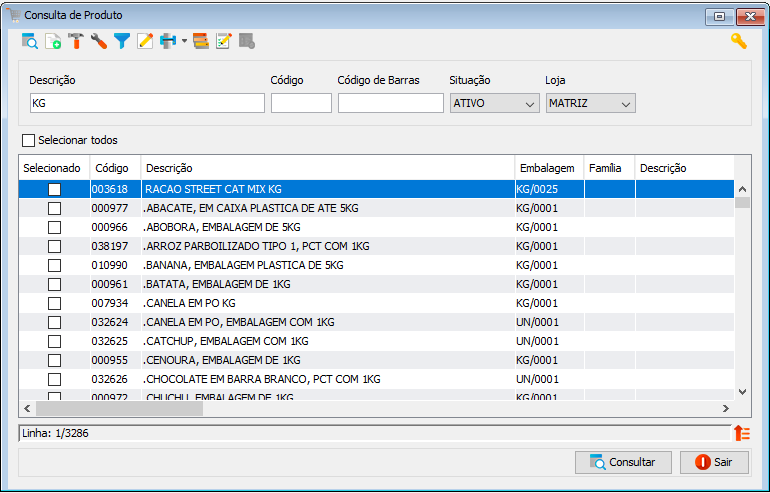Viewport: 770px width, 493px height.
Task: Open the blue funnel filter
Action: point(122,41)
